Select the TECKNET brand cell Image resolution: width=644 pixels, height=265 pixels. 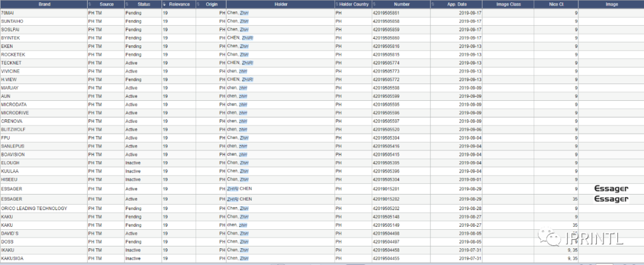(x=44, y=63)
